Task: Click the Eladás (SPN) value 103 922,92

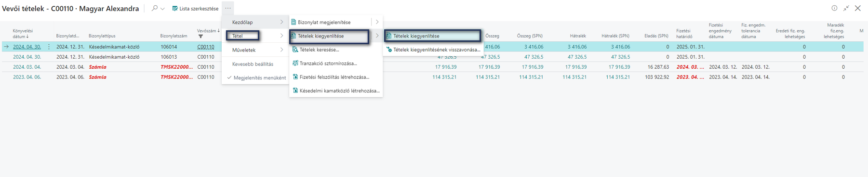Action: [657, 77]
